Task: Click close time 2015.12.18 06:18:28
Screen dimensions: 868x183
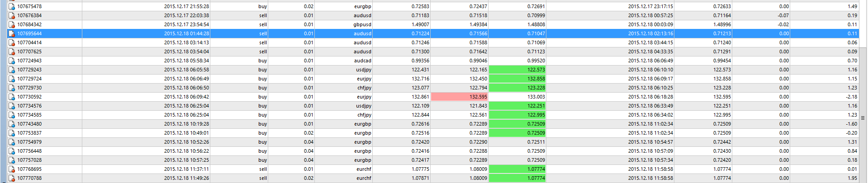Action: click(650, 97)
